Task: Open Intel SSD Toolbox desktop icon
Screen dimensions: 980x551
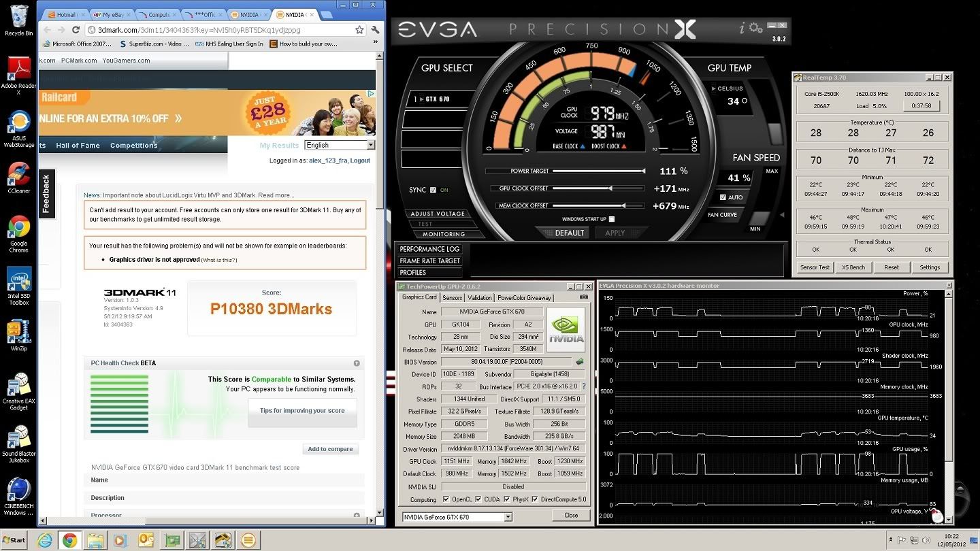Action: click(x=18, y=286)
